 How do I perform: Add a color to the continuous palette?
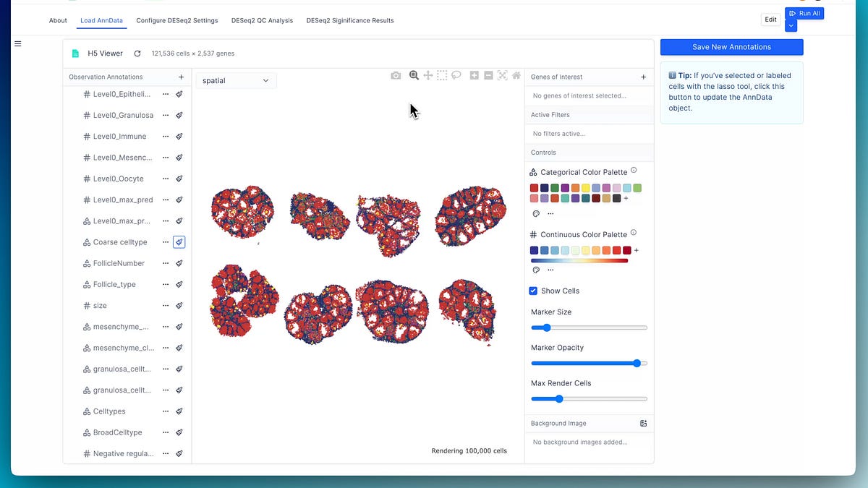click(637, 250)
